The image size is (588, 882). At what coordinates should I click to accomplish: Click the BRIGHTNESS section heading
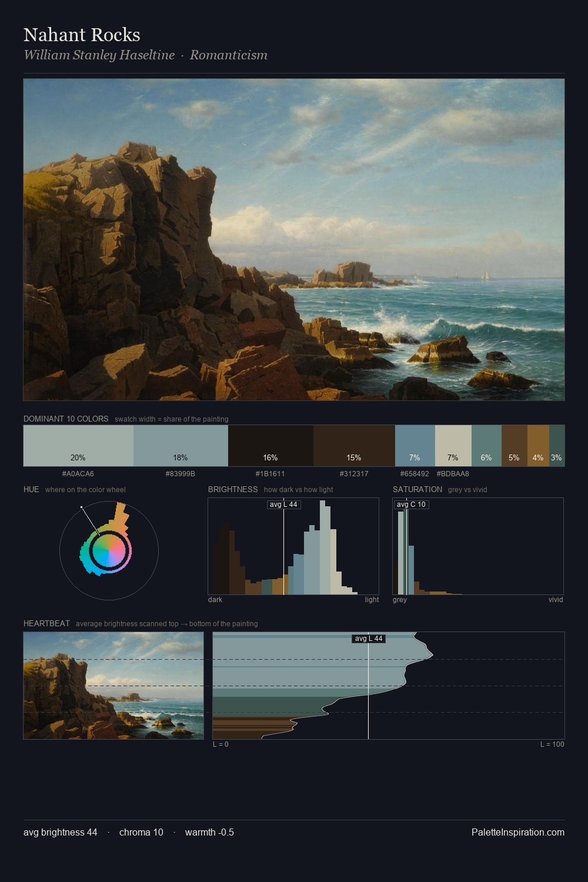233,489
